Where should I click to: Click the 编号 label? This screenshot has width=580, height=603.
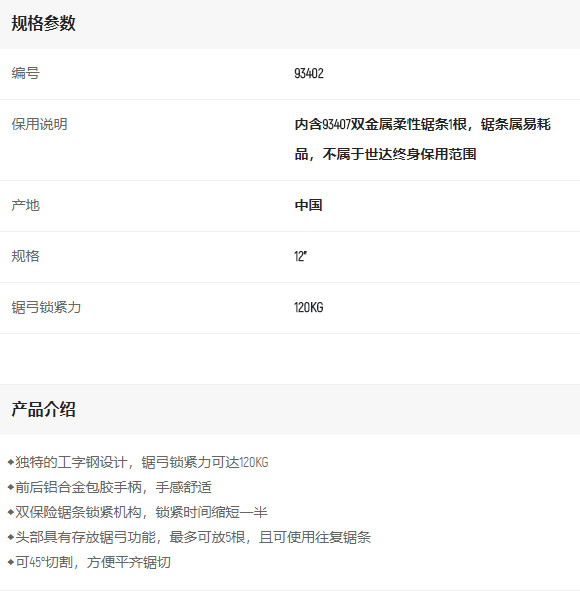[x=25, y=73]
